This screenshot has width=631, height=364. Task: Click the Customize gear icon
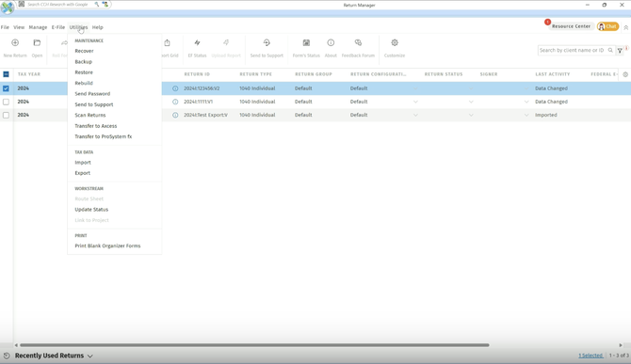[x=395, y=42]
